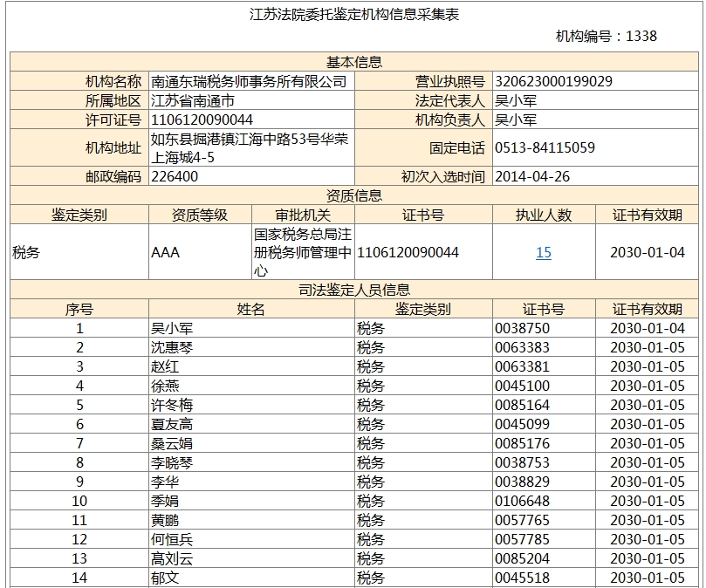Select the 审批机关 column header

303,215
